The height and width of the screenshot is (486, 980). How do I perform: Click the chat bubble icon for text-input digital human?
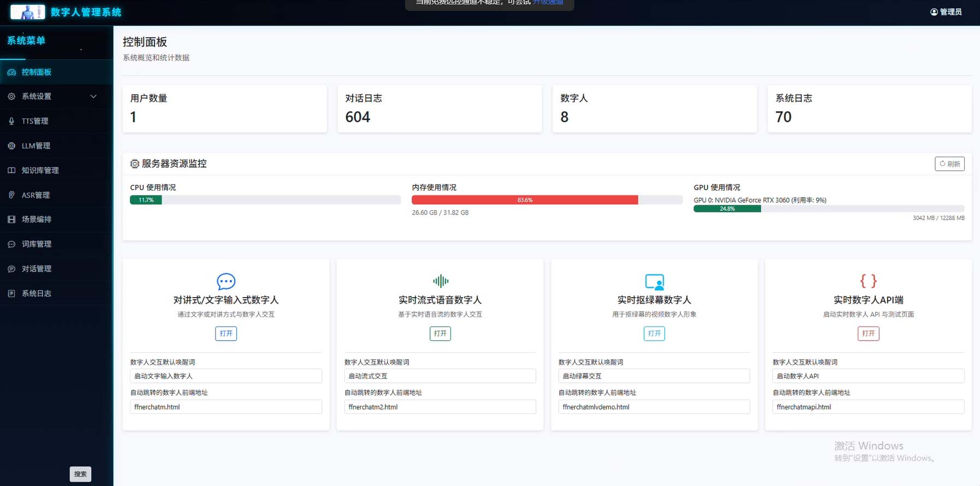226,281
